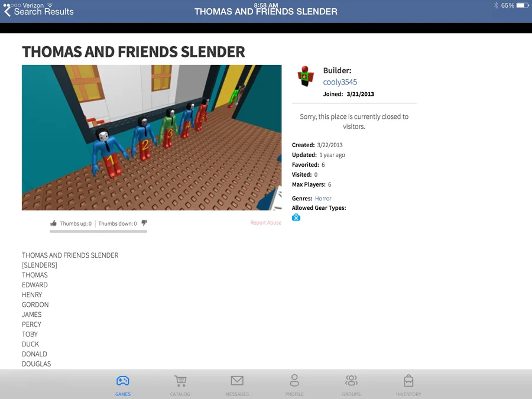Click the Report Abuse link
The width and height of the screenshot is (532, 399).
pos(265,223)
